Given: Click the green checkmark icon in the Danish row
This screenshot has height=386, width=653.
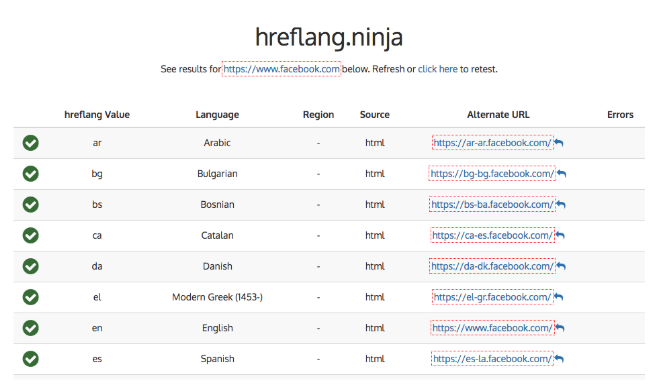Looking at the screenshot, I should point(30,266).
